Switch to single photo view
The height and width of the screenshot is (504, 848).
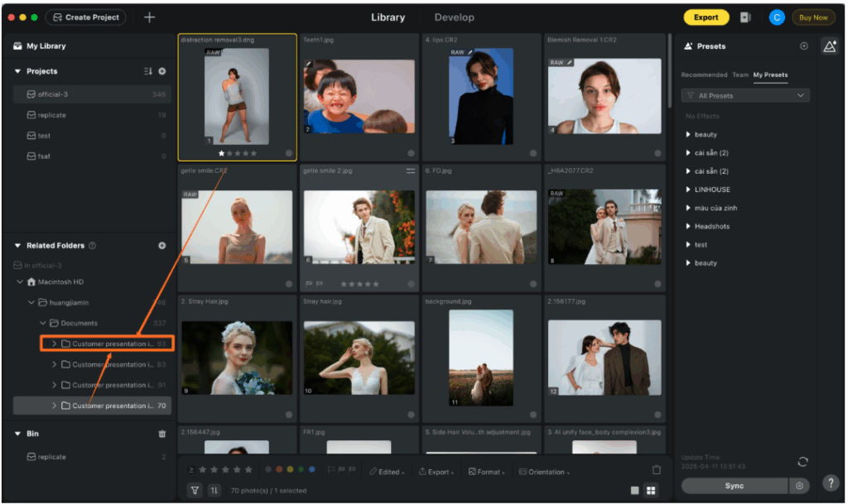(x=635, y=491)
